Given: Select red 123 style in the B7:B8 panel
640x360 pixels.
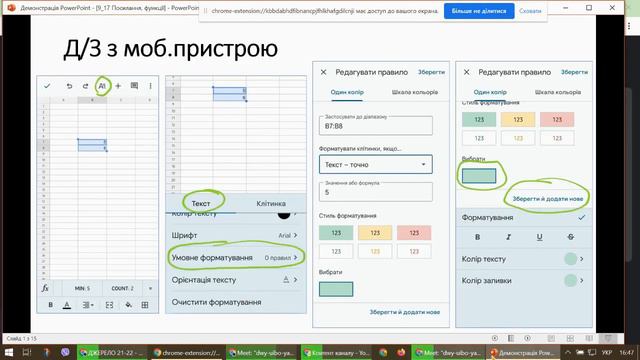Looking at the screenshot, I should [414, 233].
